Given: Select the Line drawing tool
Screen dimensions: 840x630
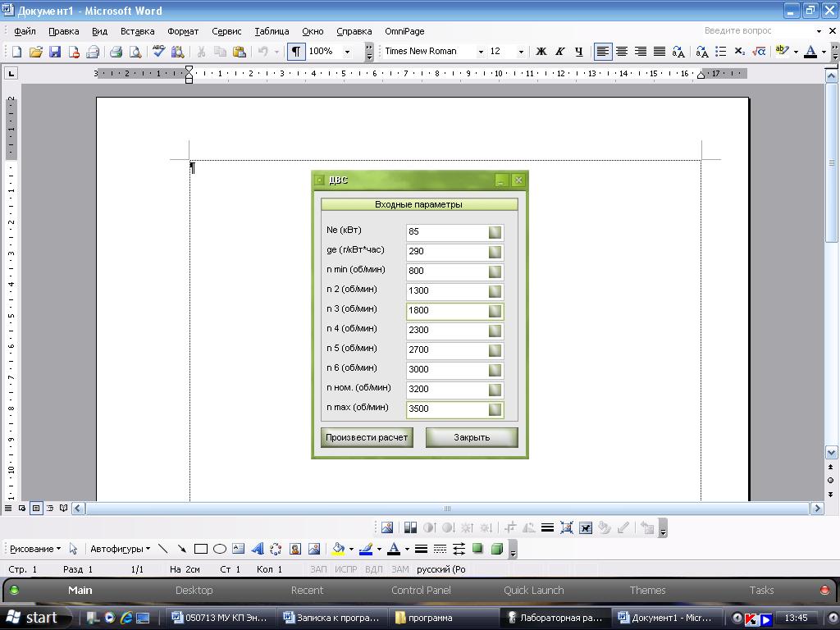Looking at the screenshot, I should (x=163, y=549).
